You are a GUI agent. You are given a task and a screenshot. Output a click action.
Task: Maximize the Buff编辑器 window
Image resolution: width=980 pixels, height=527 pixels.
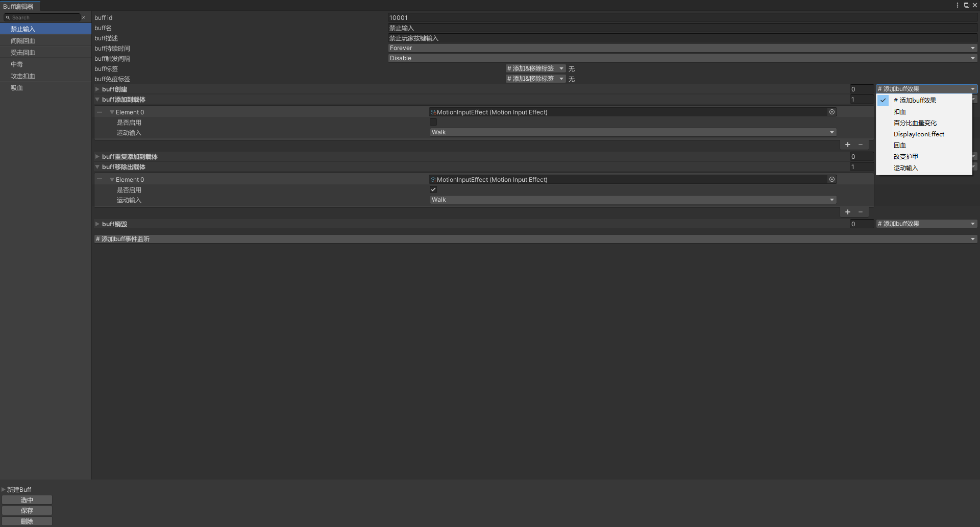[x=966, y=5]
